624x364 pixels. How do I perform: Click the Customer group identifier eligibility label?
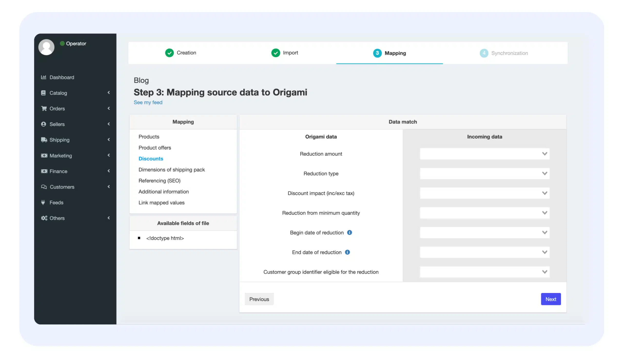(x=321, y=272)
